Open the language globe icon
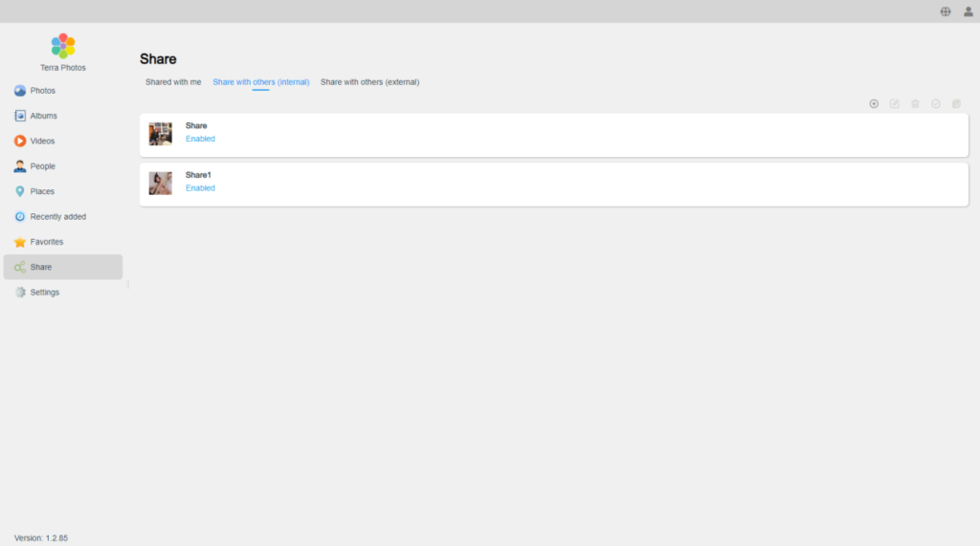The image size is (980, 546). click(x=946, y=11)
